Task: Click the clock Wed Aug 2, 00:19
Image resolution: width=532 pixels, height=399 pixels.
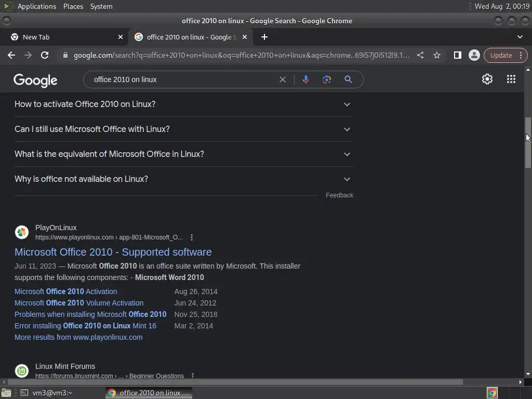Action: [x=502, y=6]
